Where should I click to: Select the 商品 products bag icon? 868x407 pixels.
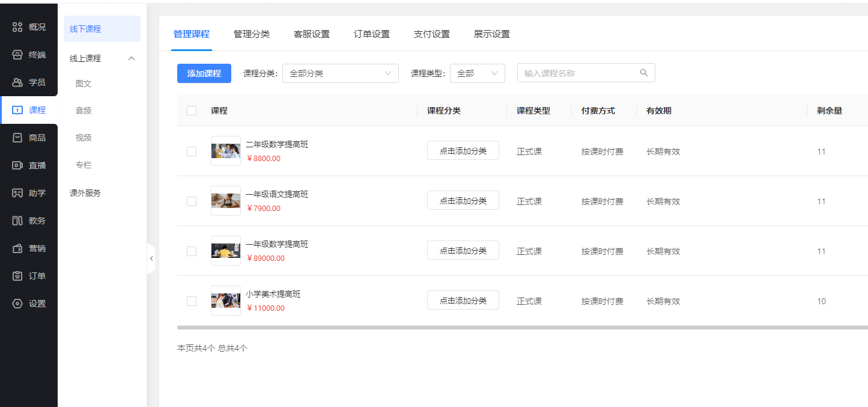17,138
